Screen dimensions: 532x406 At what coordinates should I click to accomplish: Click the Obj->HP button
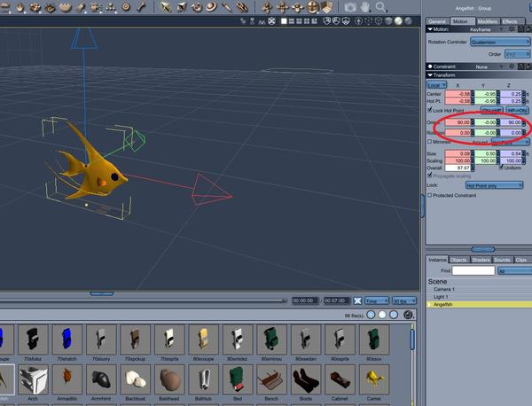coord(491,110)
